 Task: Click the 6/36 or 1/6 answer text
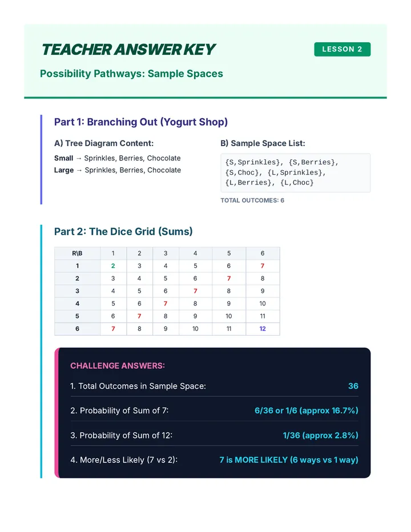307,410
